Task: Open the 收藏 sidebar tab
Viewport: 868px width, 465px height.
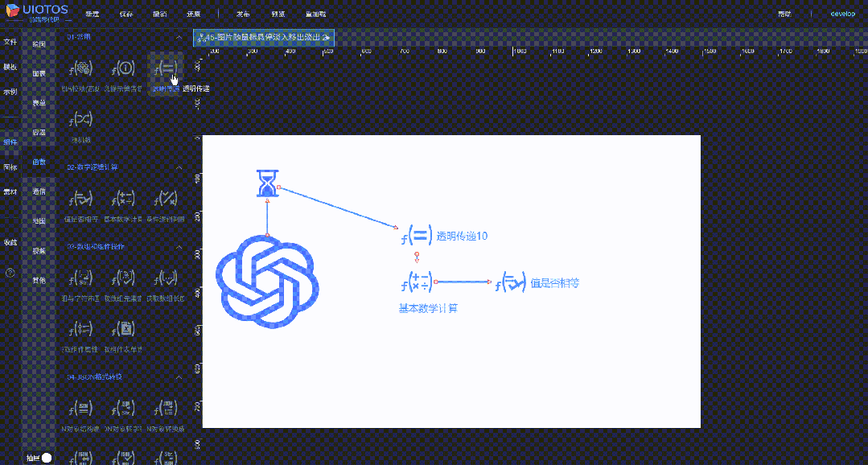Action: click(x=10, y=242)
